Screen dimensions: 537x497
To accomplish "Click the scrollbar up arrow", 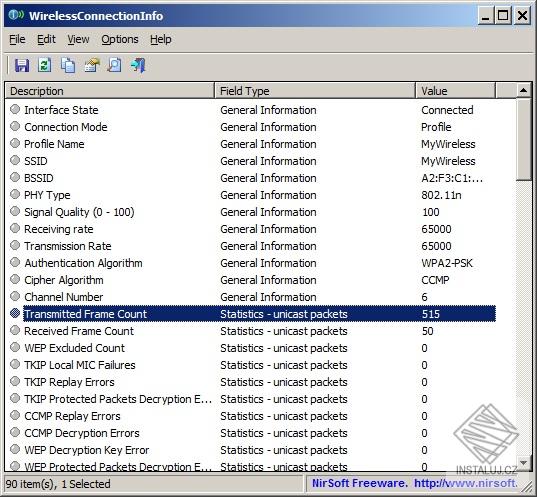I will (x=523, y=90).
